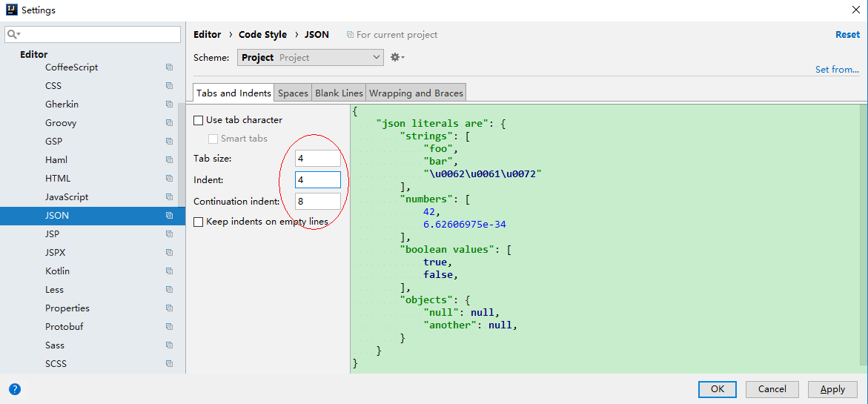
Task: Select Sass in the settings tree
Action: click(x=55, y=345)
